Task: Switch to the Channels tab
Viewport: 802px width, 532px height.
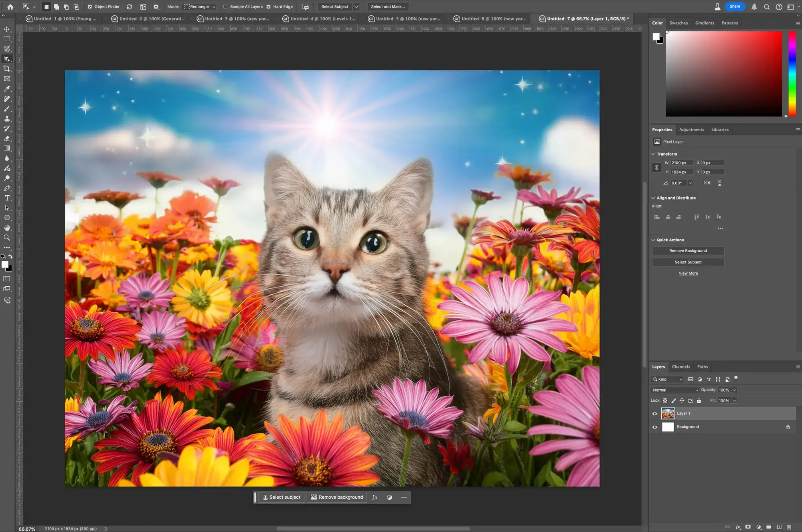Action: (681, 366)
